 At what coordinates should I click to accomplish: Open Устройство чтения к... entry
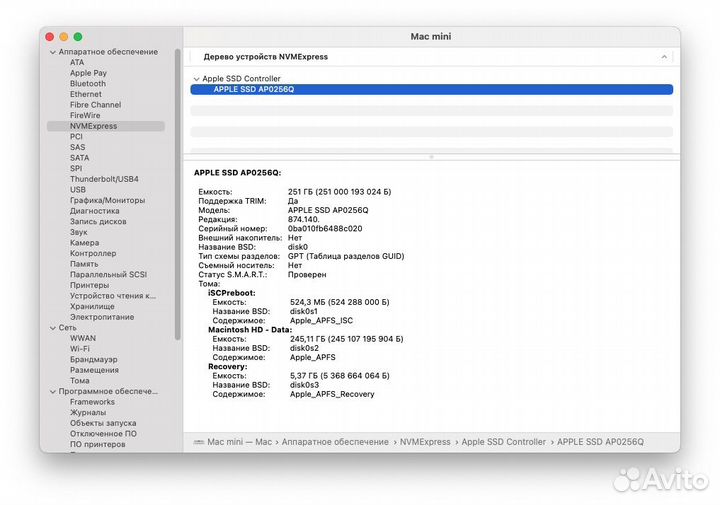point(112,296)
